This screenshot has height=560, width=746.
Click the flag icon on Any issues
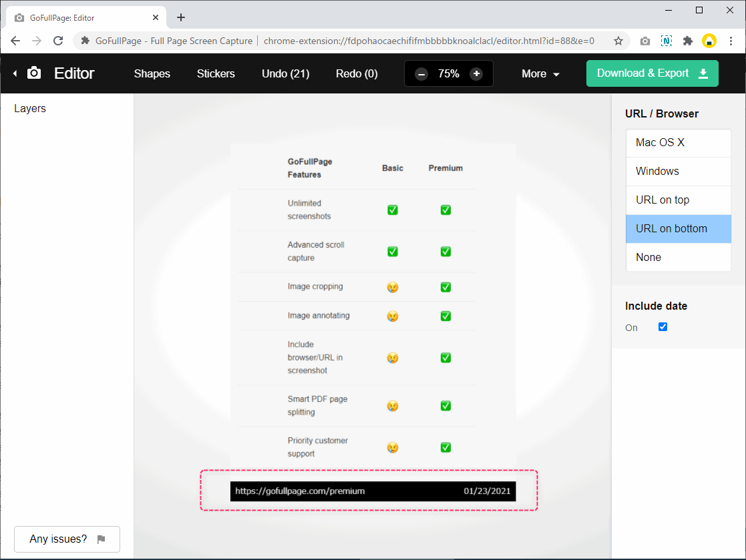coord(101,539)
